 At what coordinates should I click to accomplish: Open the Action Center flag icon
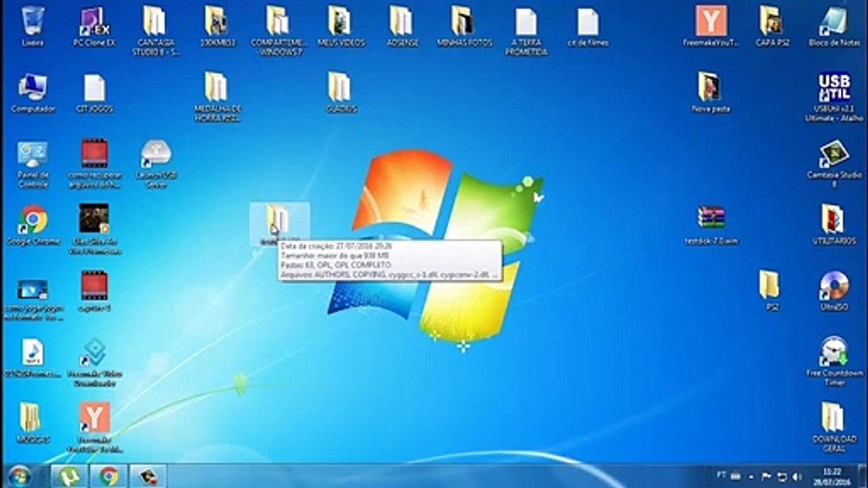click(766, 476)
